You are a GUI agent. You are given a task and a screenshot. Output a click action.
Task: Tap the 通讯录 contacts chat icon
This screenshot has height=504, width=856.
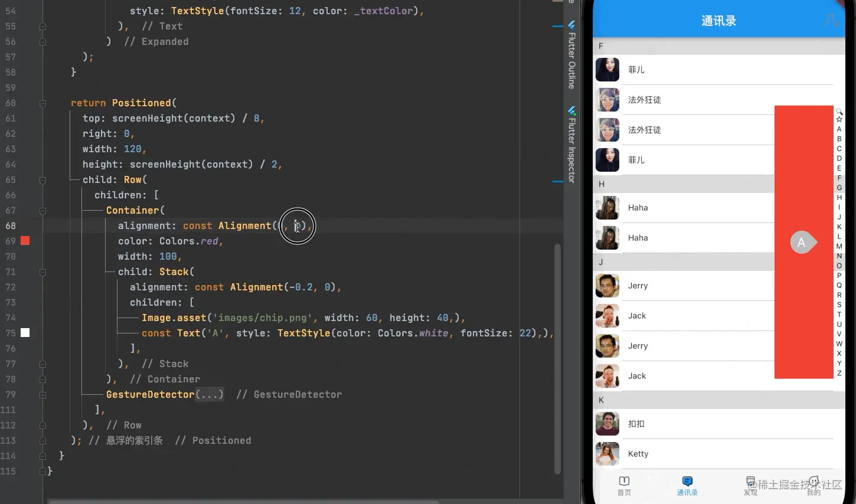(x=687, y=481)
